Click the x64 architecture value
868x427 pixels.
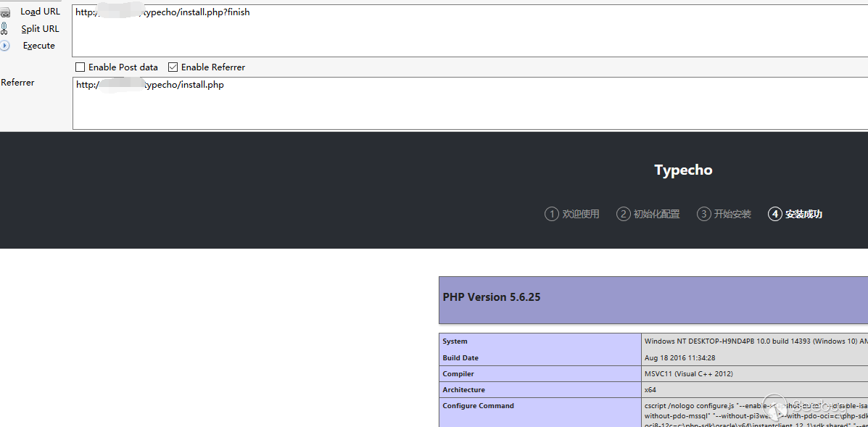pos(650,390)
